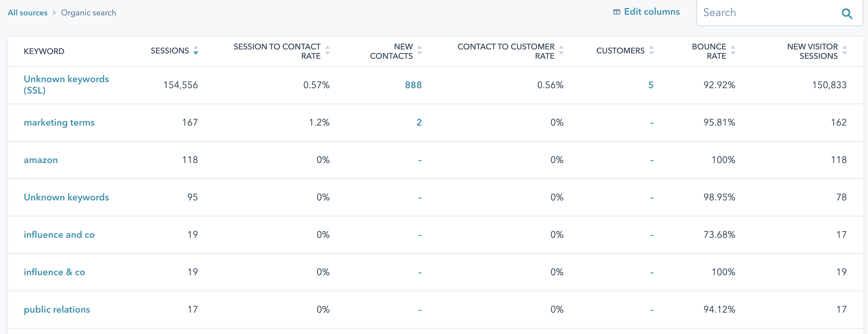Select the 78 new visitor sessions cell

(x=841, y=197)
